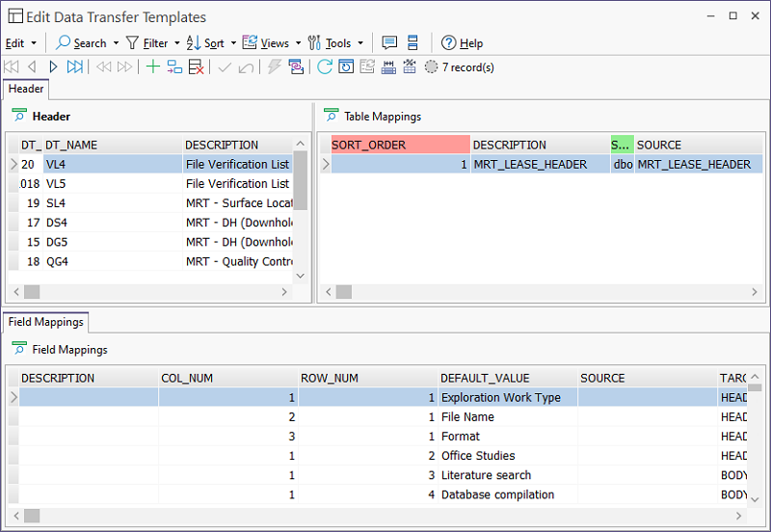
Task: Click the speech bubble comments icon
Action: (389, 42)
